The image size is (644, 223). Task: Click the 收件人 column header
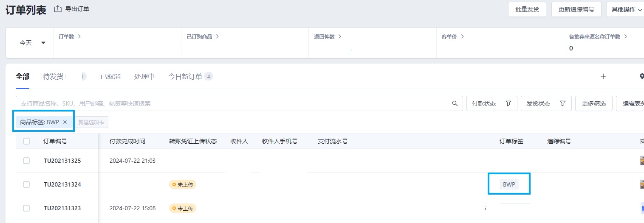click(x=239, y=141)
